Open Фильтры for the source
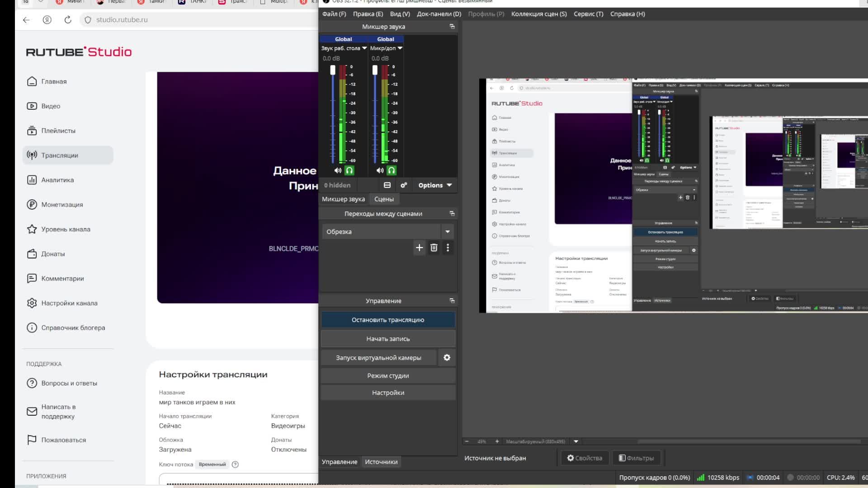The image size is (868, 488). click(x=637, y=458)
